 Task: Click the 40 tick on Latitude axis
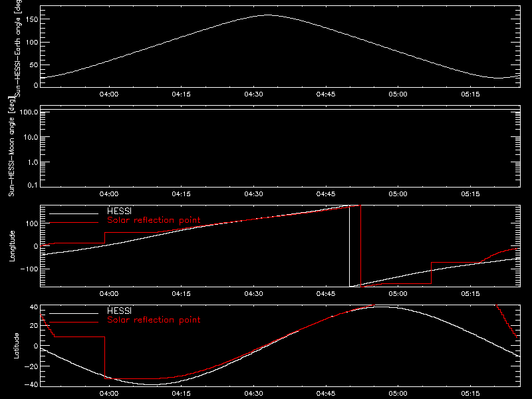pos(34,307)
